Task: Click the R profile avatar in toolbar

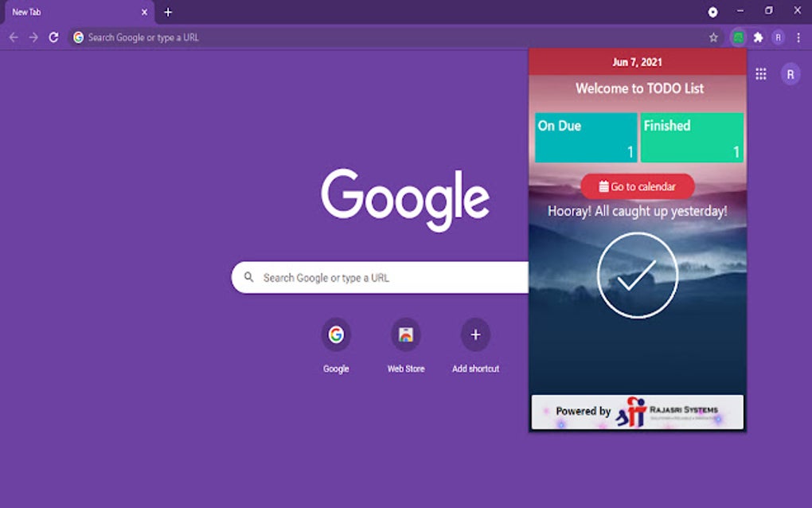Action: click(x=778, y=37)
